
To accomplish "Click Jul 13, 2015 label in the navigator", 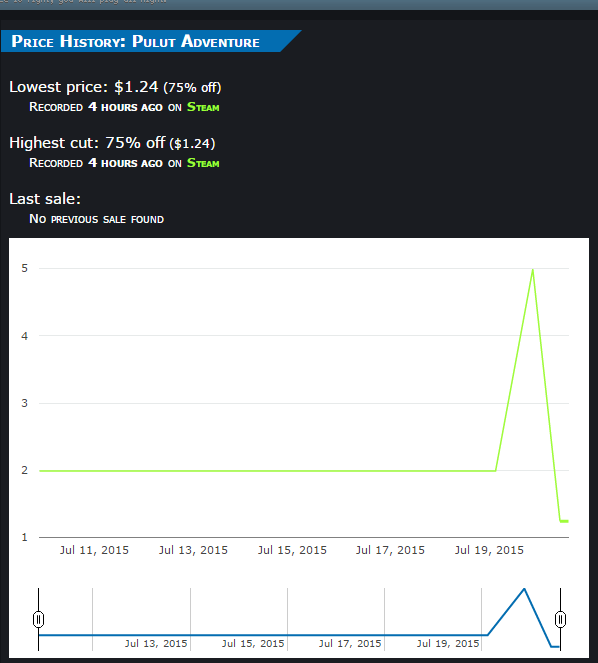I will [156, 644].
